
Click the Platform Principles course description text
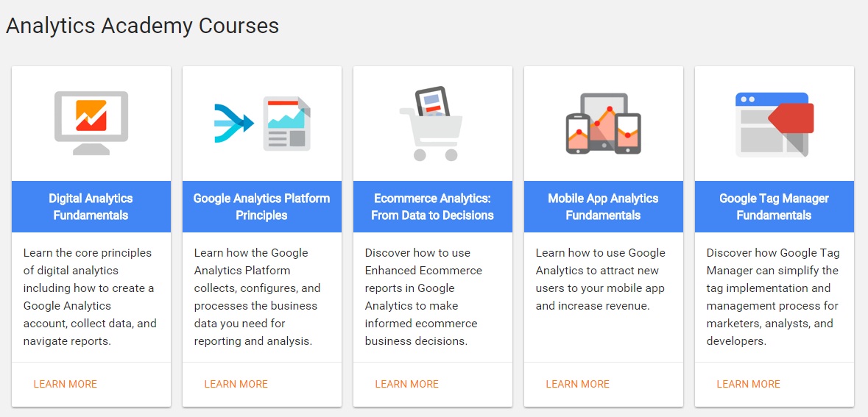(x=258, y=297)
